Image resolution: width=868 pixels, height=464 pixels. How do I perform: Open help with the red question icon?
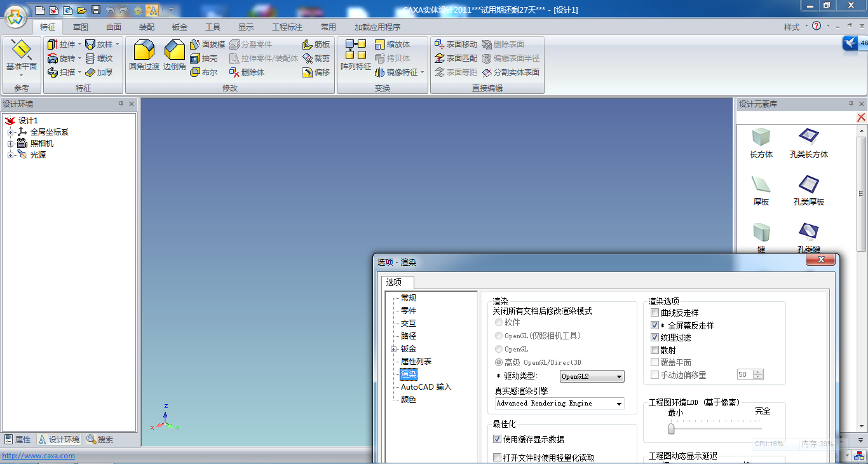pos(817,26)
